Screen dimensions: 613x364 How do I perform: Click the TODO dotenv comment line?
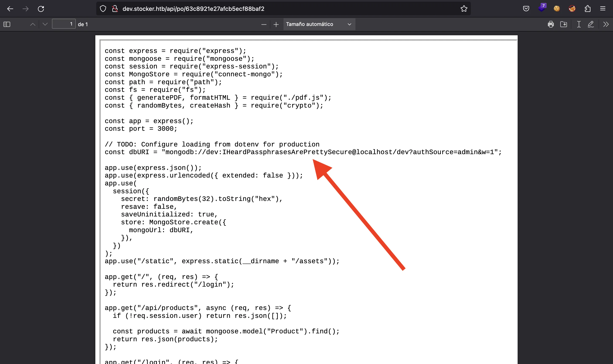pos(212,144)
